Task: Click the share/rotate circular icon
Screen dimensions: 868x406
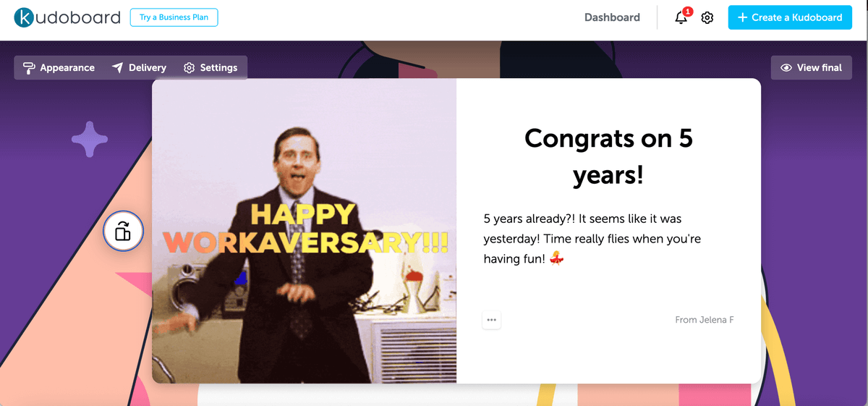Action: click(x=124, y=232)
